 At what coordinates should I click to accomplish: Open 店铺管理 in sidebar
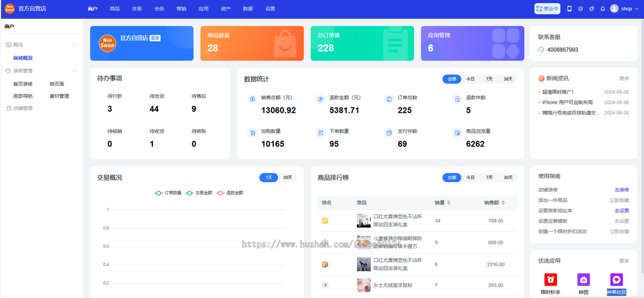pyautogui.click(x=23, y=108)
